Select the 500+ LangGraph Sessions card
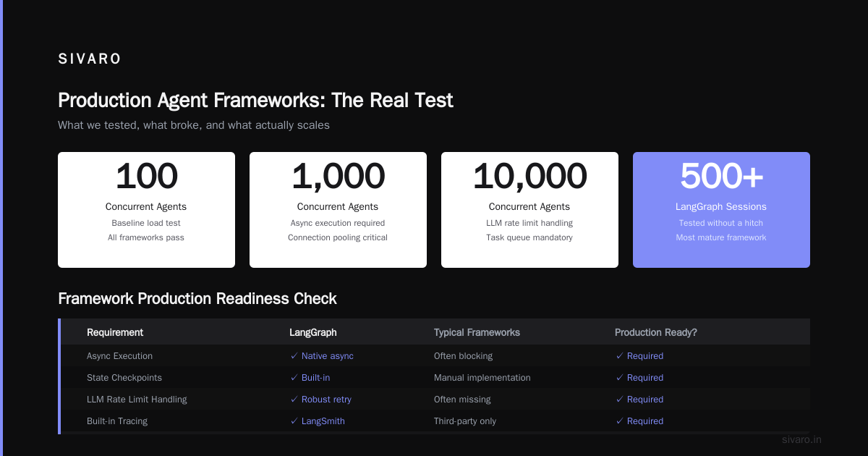Screen dimensions: 868x456 coord(721,210)
